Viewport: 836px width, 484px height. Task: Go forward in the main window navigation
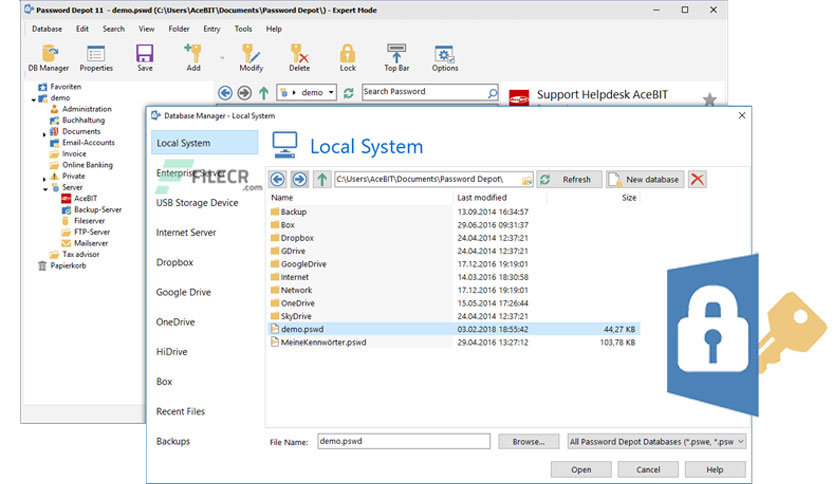pyautogui.click(x=244, y=93)
